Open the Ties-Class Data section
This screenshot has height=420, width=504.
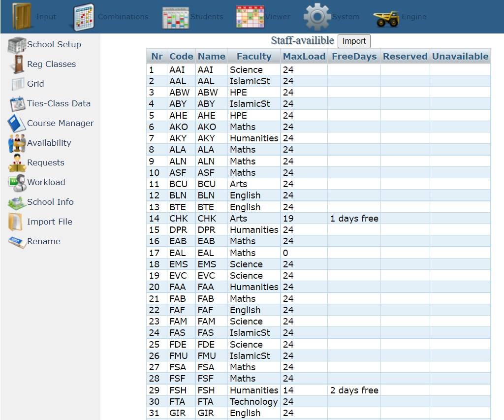coord(59,103)
